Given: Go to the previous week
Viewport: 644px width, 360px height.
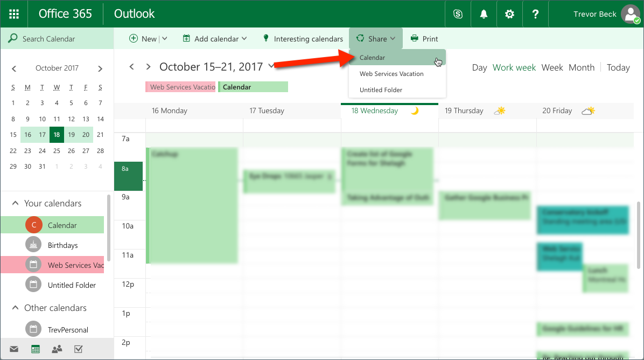Looking at the screenshot, I should click(131, 67).
